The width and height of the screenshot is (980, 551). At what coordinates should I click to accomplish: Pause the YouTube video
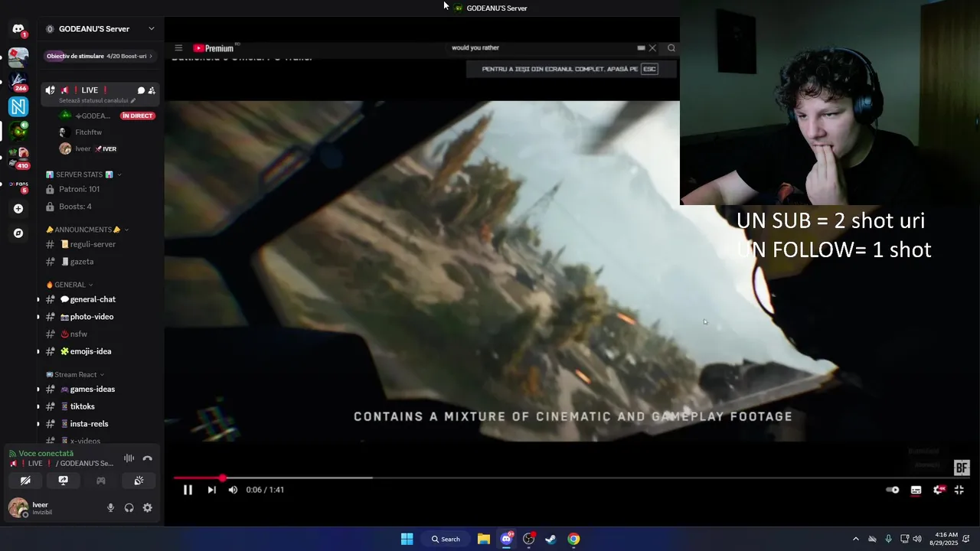pyautogui.click(x=188, y=490)
